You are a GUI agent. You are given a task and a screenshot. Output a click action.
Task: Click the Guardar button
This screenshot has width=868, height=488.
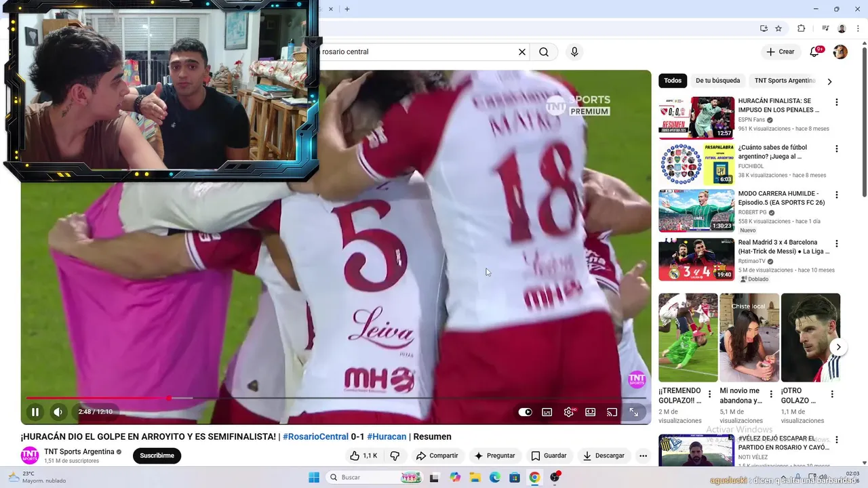549,455
